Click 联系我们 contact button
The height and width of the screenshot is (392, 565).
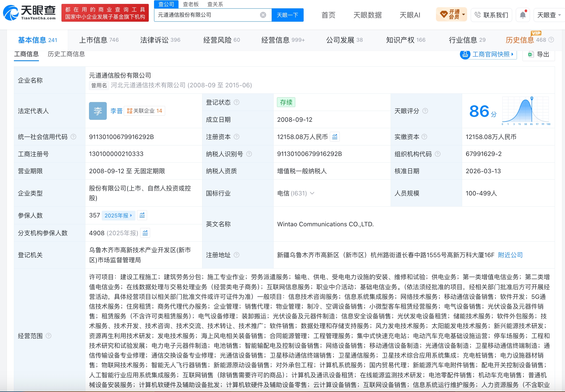click(x=491, y=15)
